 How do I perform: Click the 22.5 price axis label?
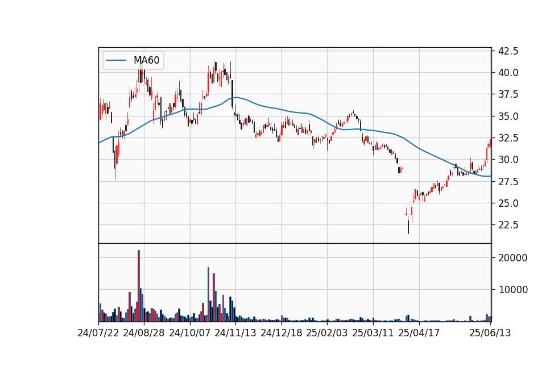pyautogui.click(x=508, y=225)
